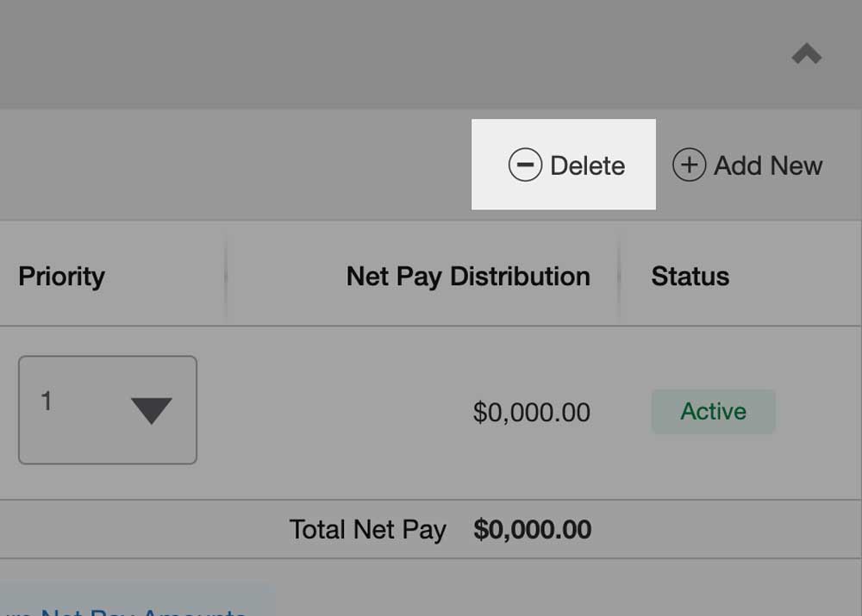The width and height of the screenshot is (862, 616).
Task: Select the circled plus sign on the Add New control
Action: (689, 165)
